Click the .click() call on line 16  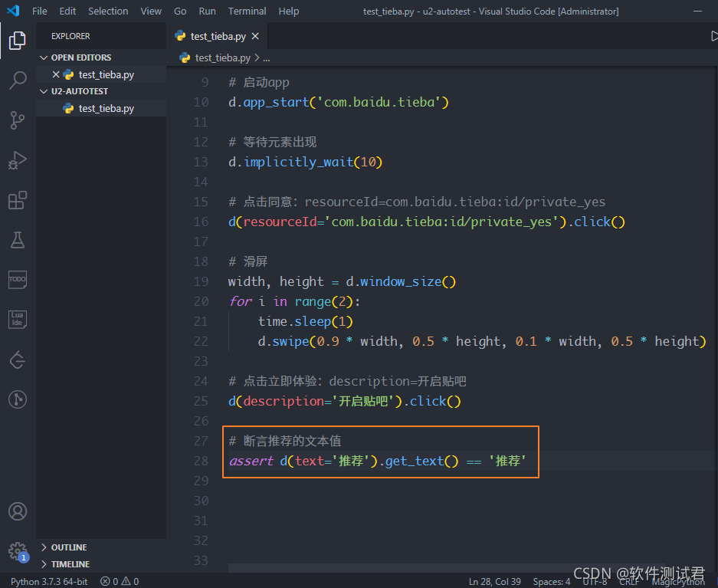pos(596,222)
